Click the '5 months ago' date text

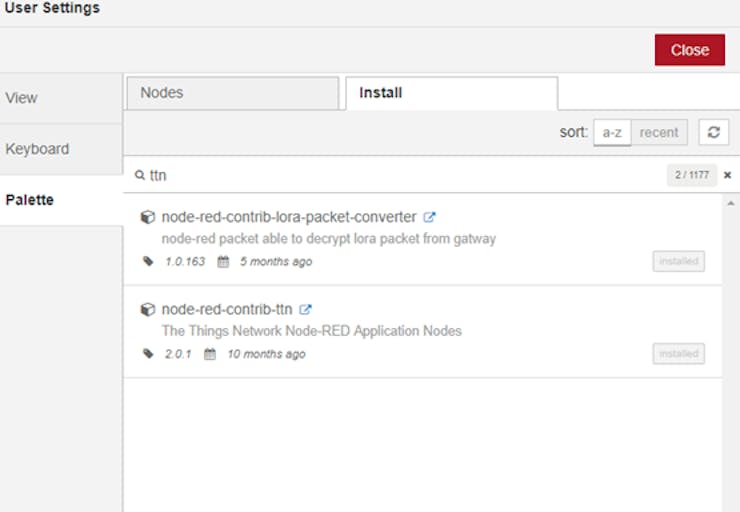(276, 261)
